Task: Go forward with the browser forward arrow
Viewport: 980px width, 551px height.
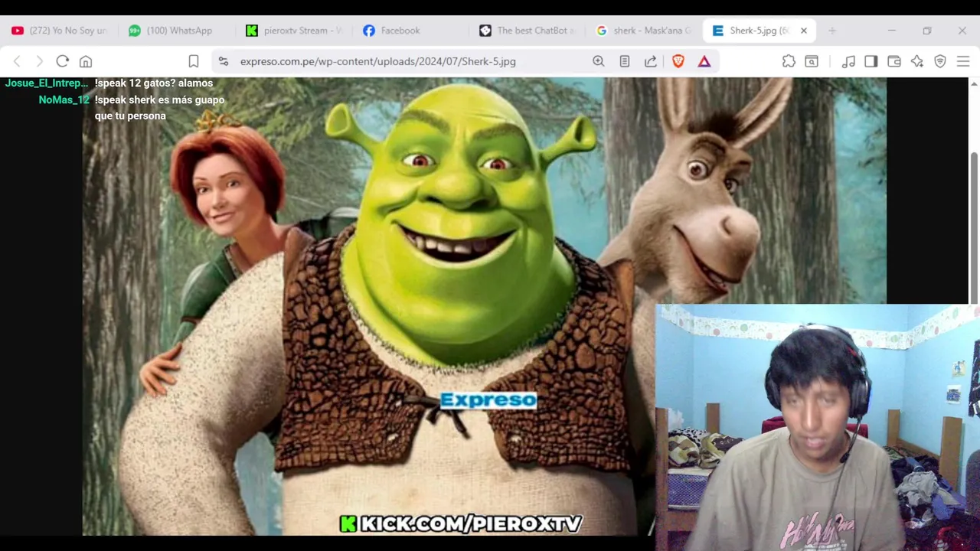Action: pyautogui.click(x=40, y=61)
